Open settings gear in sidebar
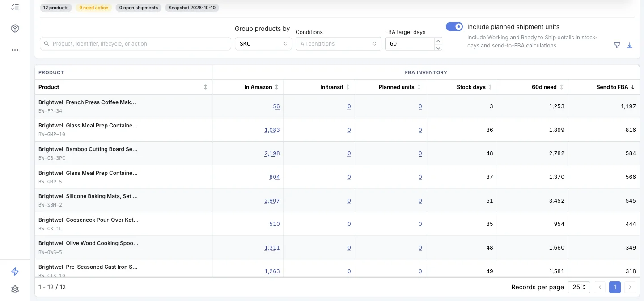Viewport: 644px width, 301px height. pos(15,289)
